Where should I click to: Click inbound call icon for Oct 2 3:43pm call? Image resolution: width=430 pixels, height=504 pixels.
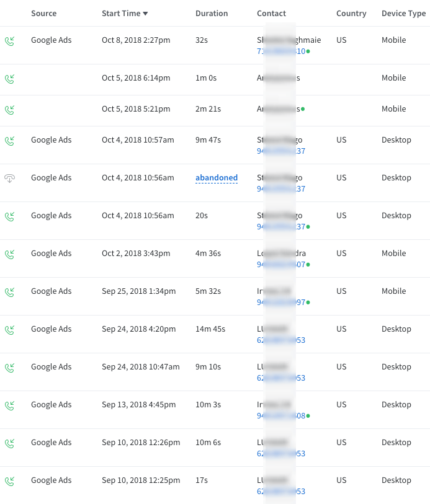pyautogui.click(x=10, y=254)
